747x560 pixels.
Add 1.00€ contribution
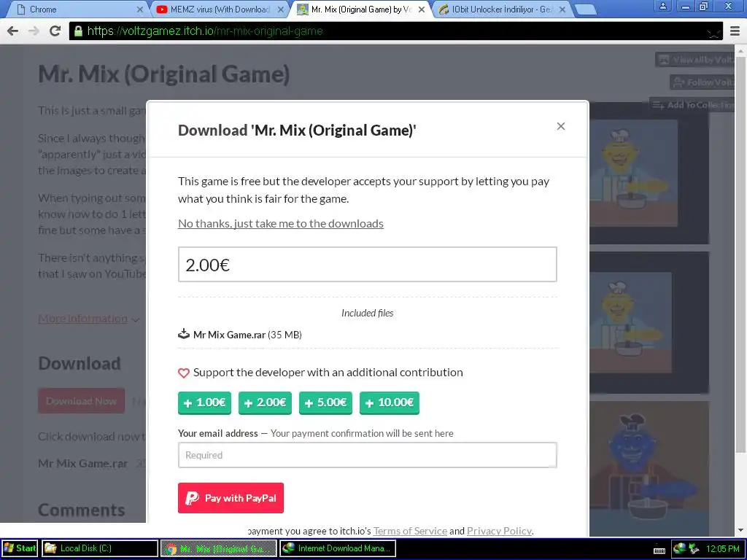tap(204, 402)
